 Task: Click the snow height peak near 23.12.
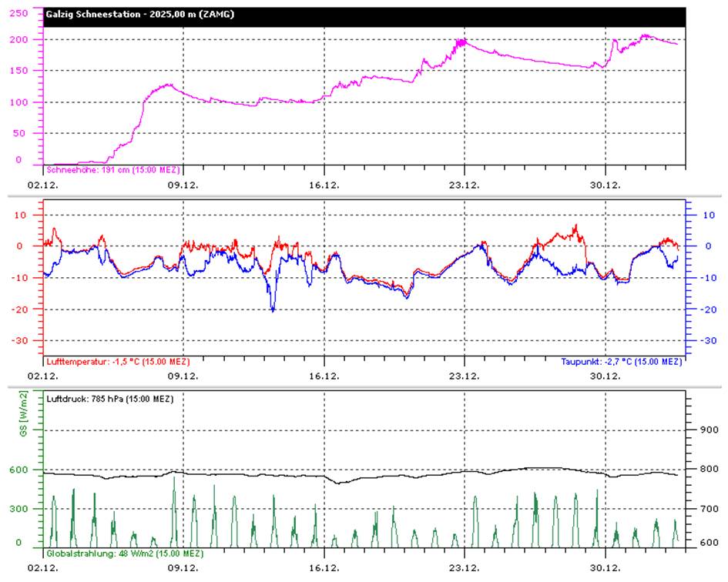(x=461, y=42)
